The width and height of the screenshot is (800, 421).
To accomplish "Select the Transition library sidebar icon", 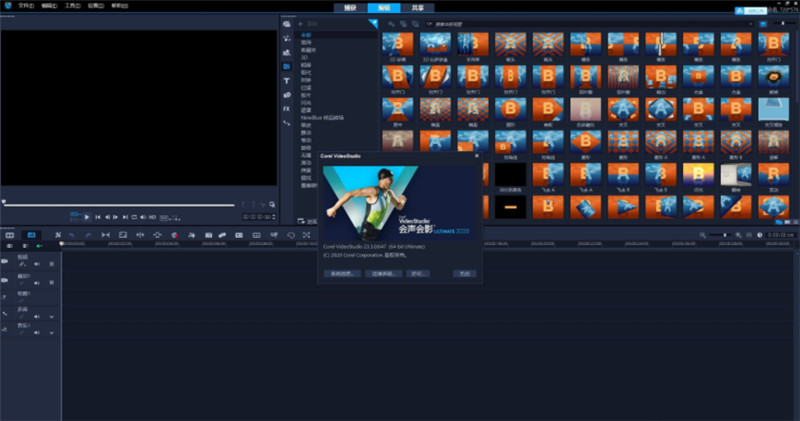I will pyautogui.click(x=287, y=66).
